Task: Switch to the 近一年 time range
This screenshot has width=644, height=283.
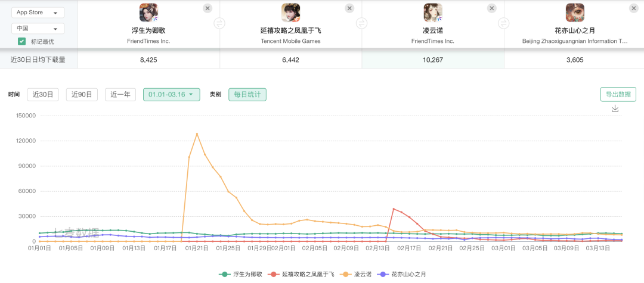Action: [x=120, y=94]
